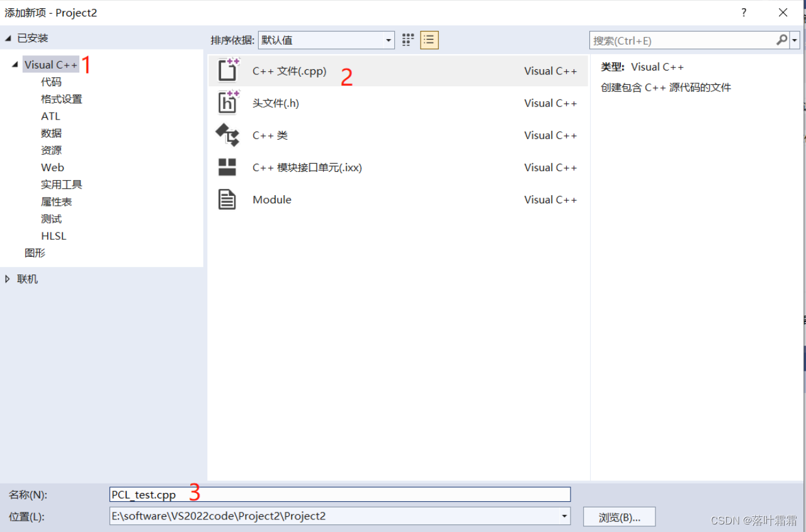Select the 代码 category
The image size is (806, 532).
point(52,82)
